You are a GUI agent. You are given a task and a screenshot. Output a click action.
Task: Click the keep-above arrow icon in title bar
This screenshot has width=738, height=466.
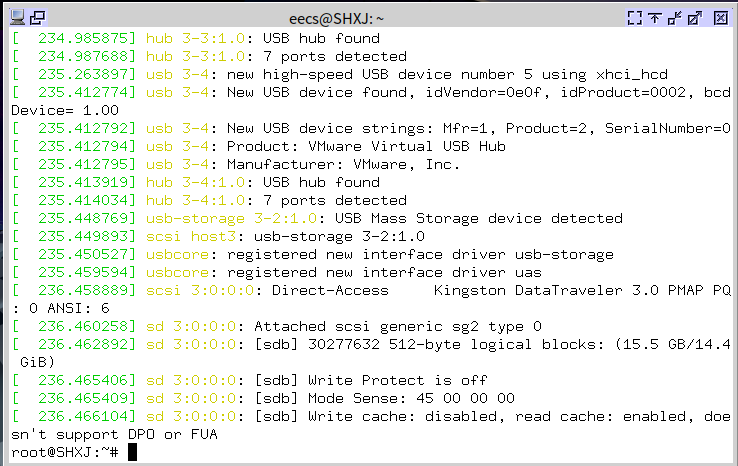click(x=655, y=17)
